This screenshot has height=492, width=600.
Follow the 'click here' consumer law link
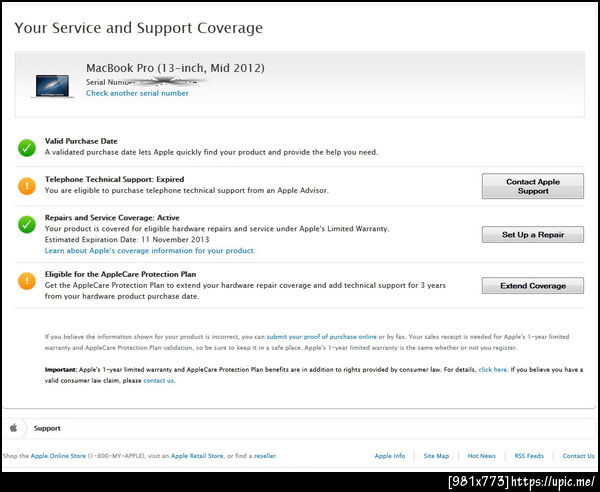pos(493,370)
